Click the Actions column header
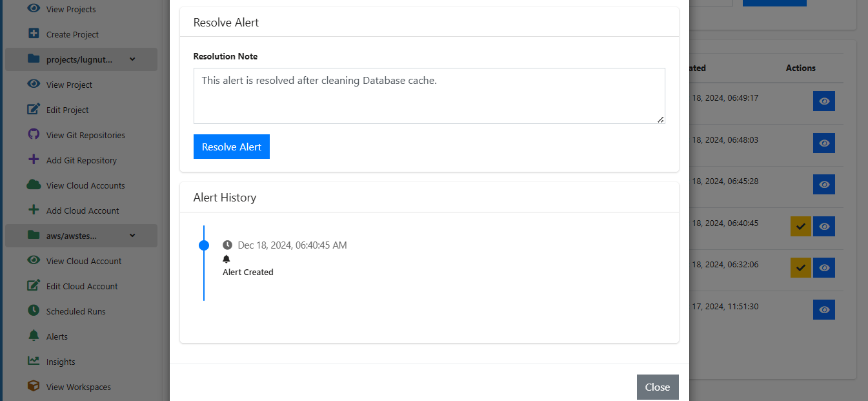The image size is (868, 401). (801, 68)
